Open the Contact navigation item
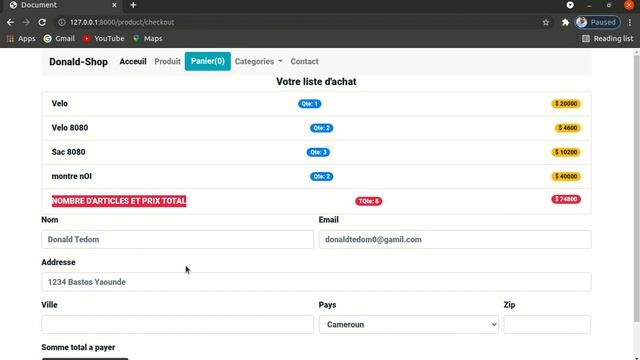Screen dimensions: 640x360 (304, 61)
